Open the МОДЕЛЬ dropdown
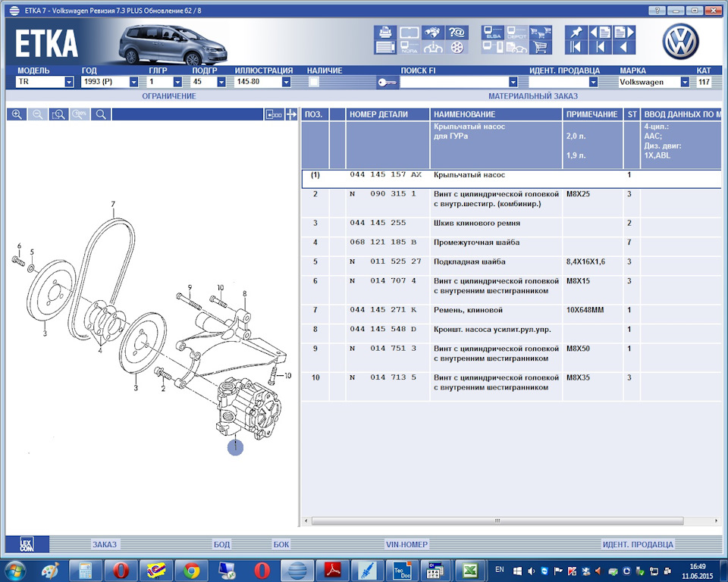The height and width of the screenshot is (582, 728). (x=69, y=82)
